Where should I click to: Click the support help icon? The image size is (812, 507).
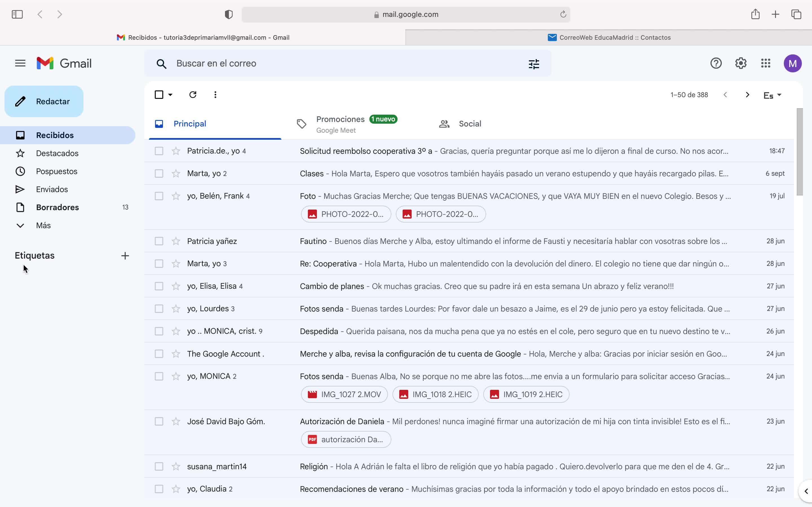pos(716,63)
